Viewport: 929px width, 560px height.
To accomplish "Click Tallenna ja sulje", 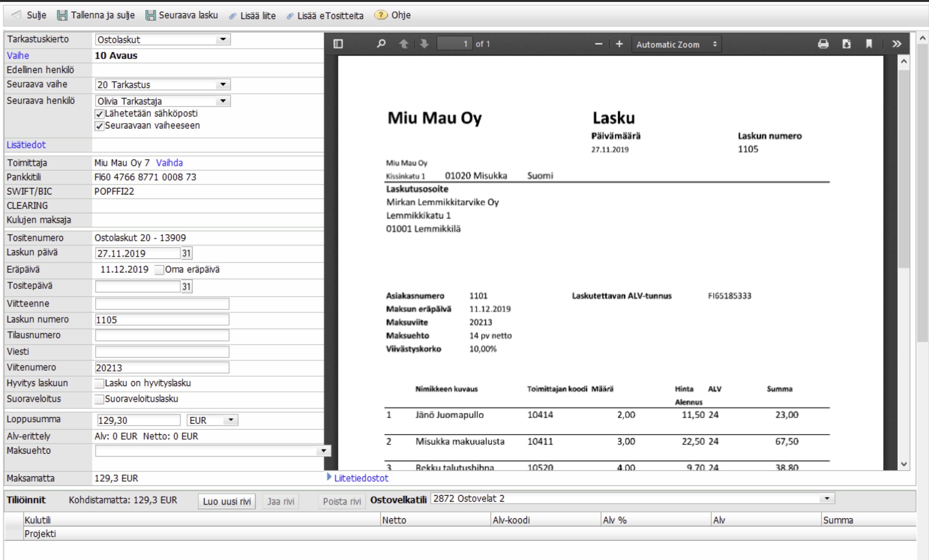I will tap(103, 15).
